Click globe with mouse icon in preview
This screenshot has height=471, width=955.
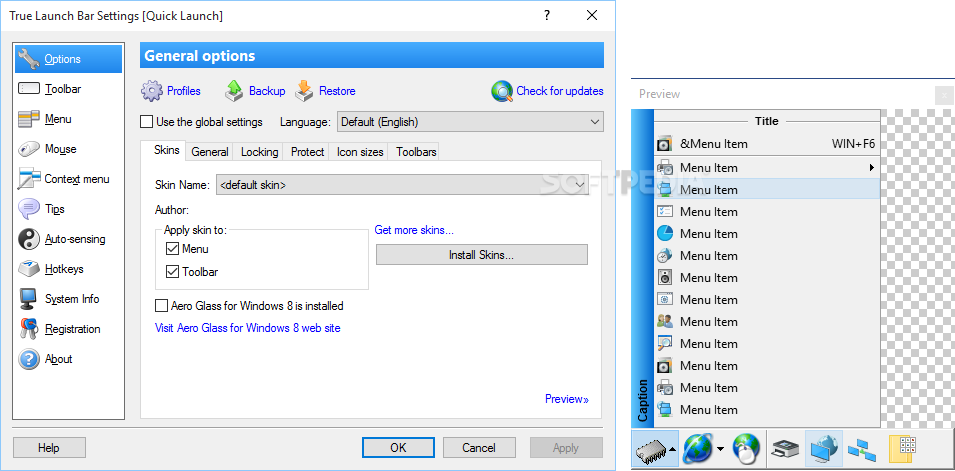[x=746, y=449]
